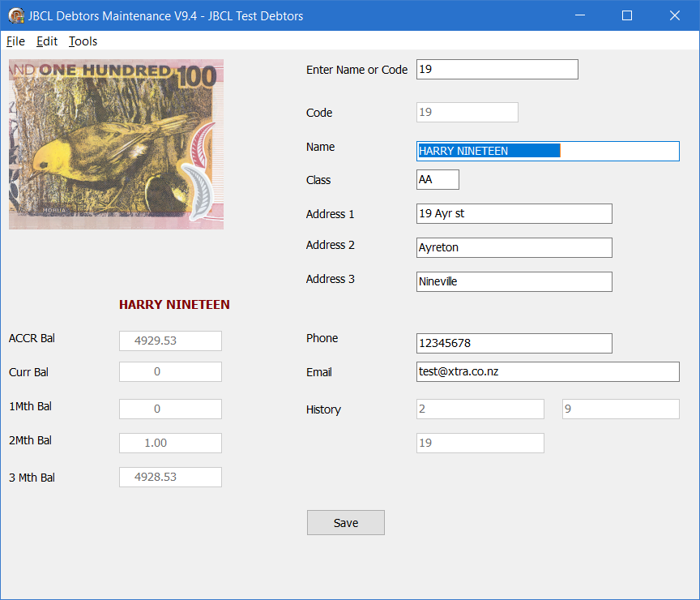
Task: Click the ACCR Bal value 4929.53
Action: pos(170,341)
